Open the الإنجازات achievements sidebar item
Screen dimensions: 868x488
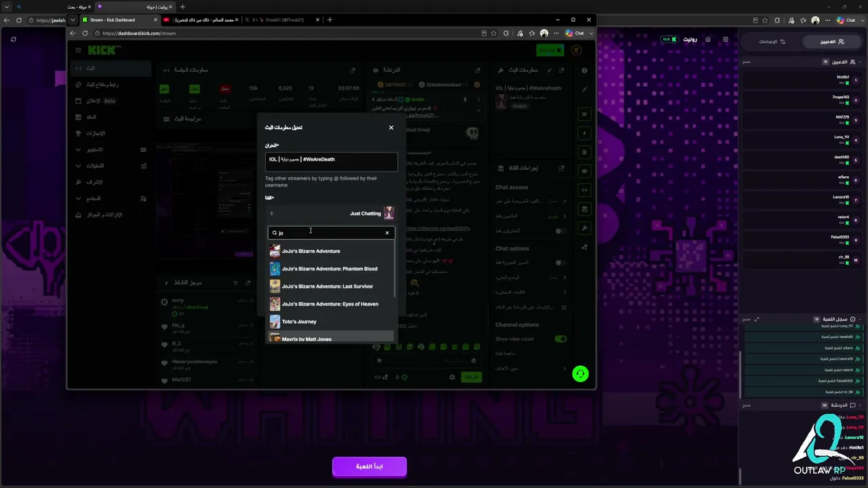[x=111, y=134]
